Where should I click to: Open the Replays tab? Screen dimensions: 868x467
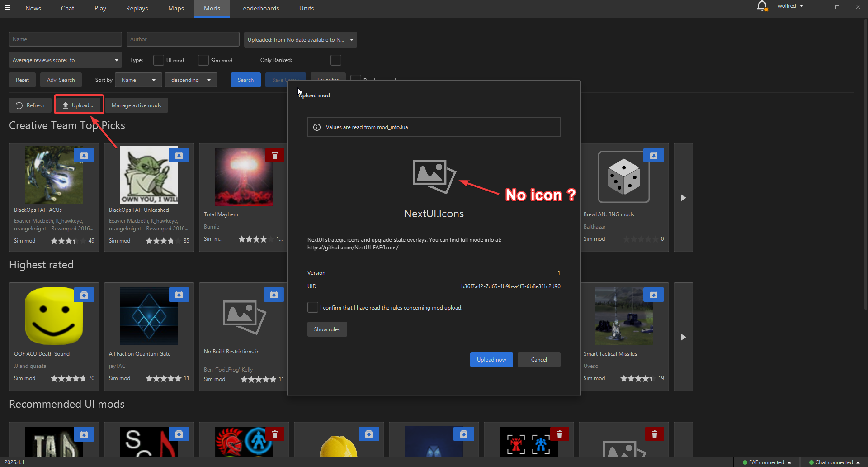137,8
